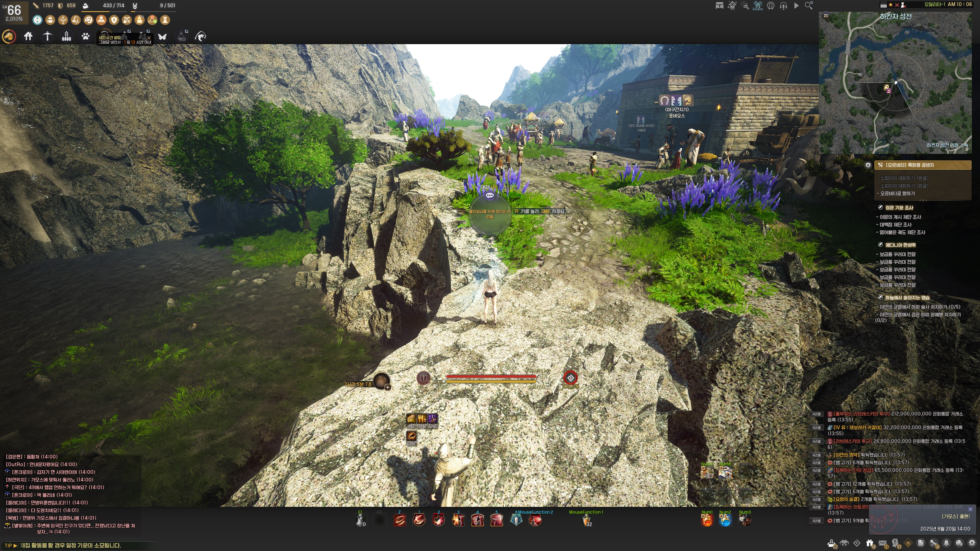This screenshot has width=980, height=551.
Task: Close the 가모스 출현 notification popup
Action: click(970, 509)
